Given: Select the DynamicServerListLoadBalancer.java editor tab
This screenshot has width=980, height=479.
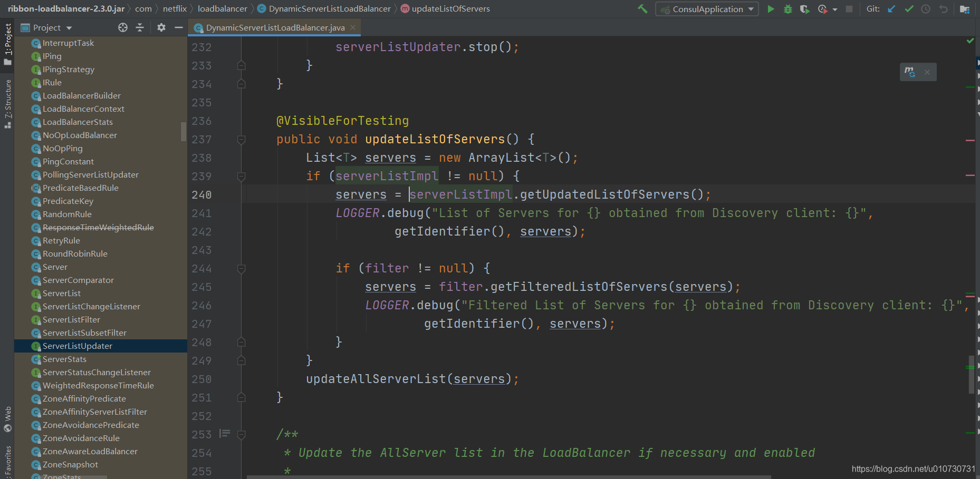Looking at the screenshot, I should [x=275, y=27].
